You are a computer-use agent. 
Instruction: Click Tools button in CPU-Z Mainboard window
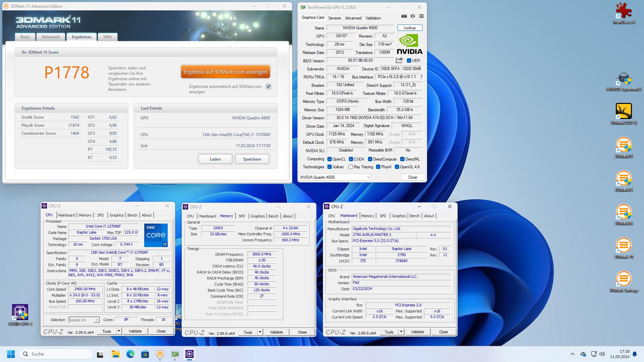(389, 332)
